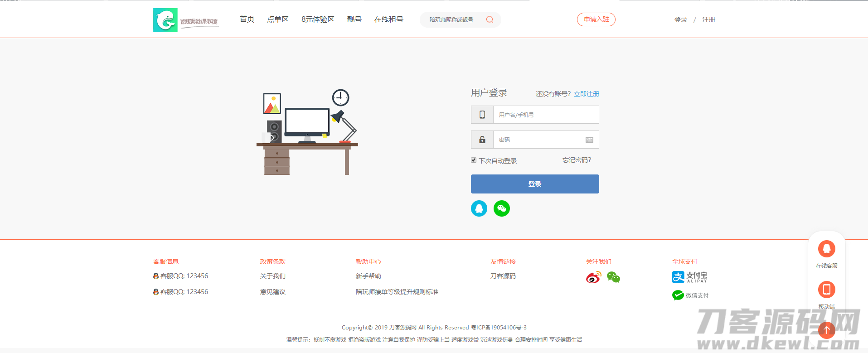Focus the 用户名/手机号 input field
The width and height of the screenshot is (868, 353).
click(545, 115)
